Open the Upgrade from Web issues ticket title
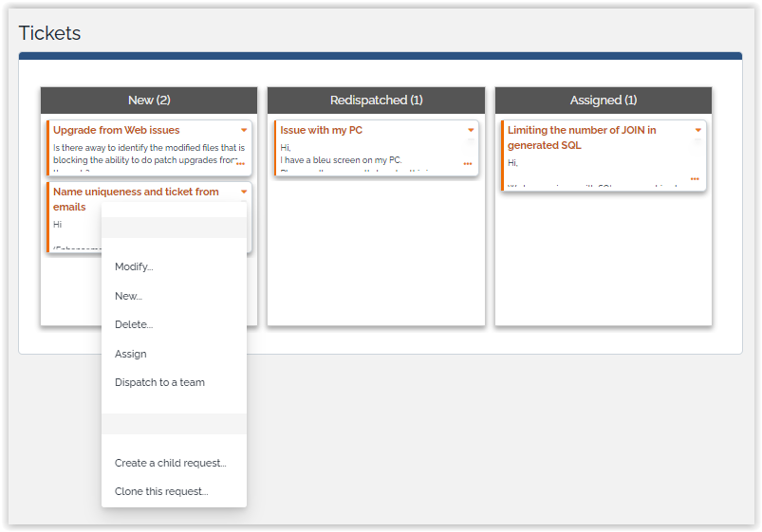This screenshot has width=762, height=532. (116, 130)
